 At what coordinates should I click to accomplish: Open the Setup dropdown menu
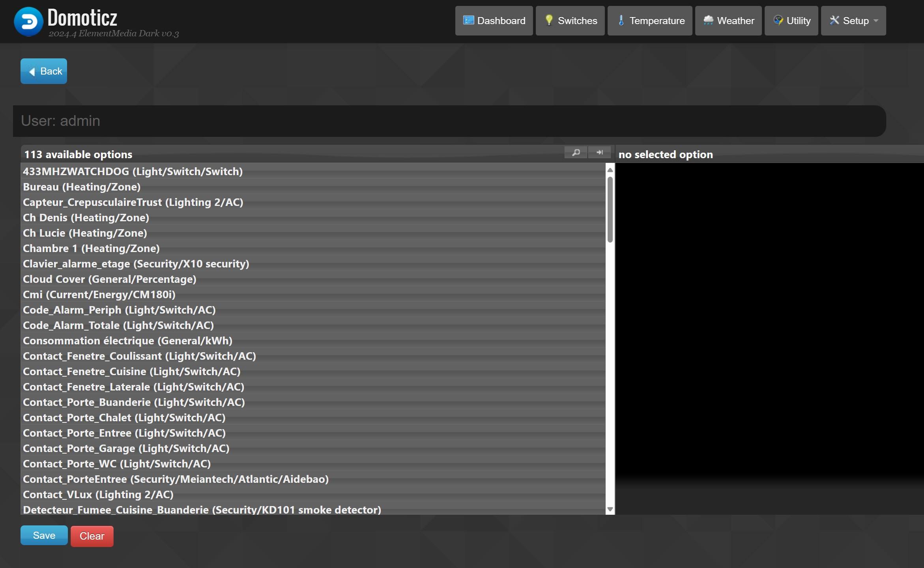tap(853, 20)
